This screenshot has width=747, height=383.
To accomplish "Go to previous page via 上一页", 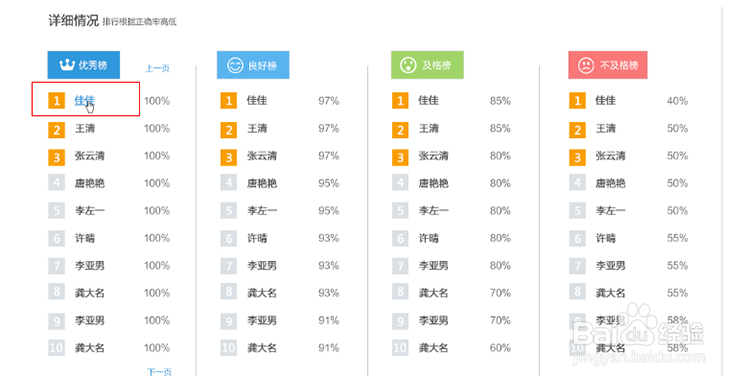I will (157, 68).
